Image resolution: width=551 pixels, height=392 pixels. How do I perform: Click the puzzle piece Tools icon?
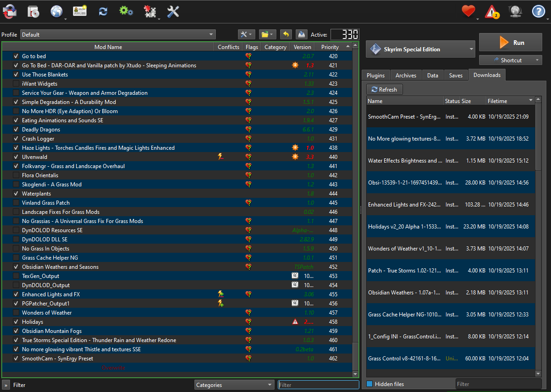pyautogui.click(x=149, y=11)
